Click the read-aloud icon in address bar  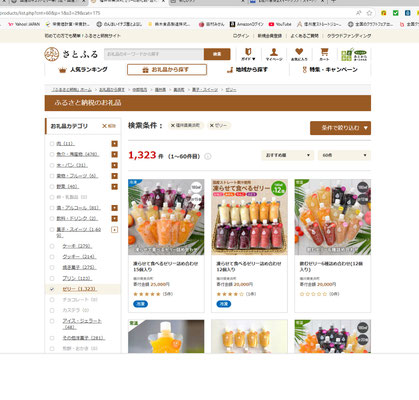pyautogui.click(x=359, y=13)
